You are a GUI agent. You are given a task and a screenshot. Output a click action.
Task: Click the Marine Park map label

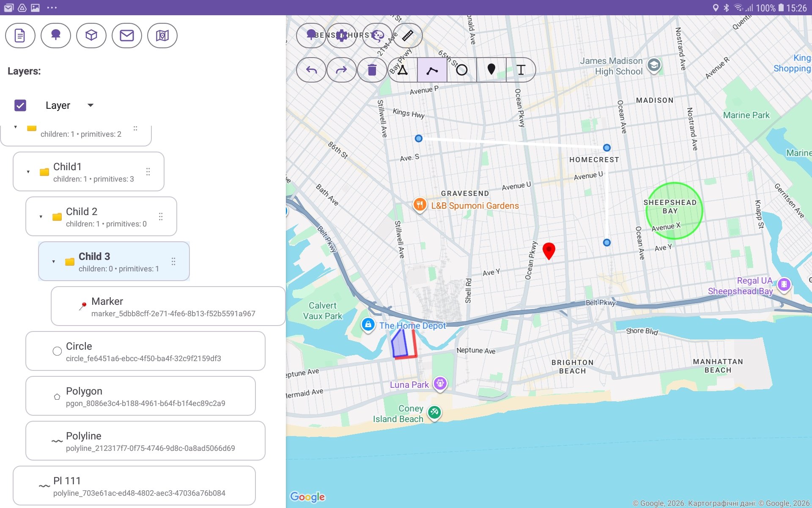pos(746,115)
